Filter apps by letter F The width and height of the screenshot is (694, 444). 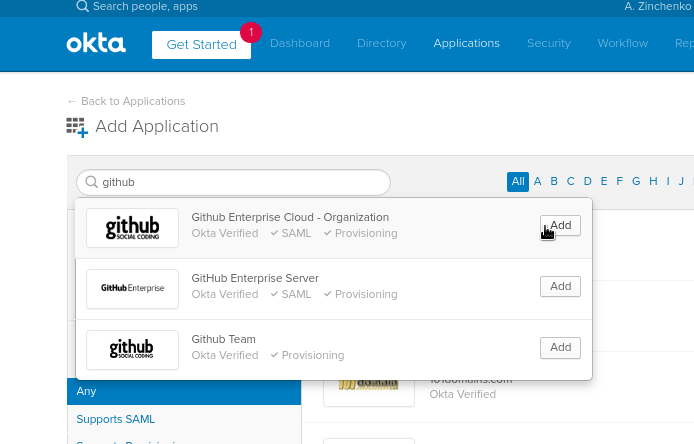click(620, 181)
